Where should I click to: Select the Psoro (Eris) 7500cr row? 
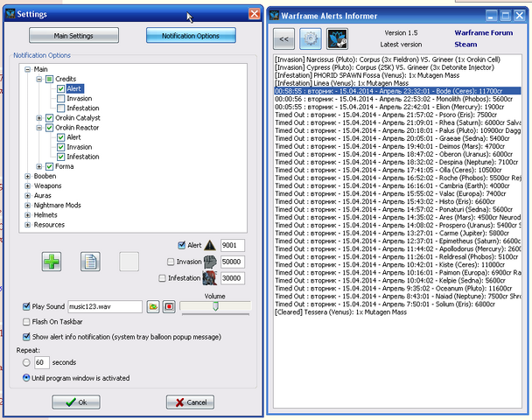(x=397, y=115)
